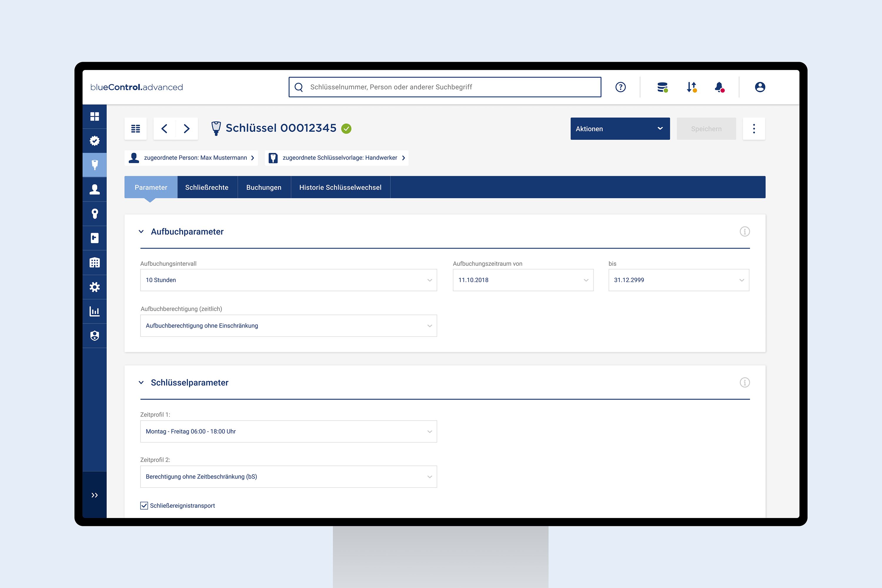Click the list view icon button
The image size is (882, 588).
point(135,129)
